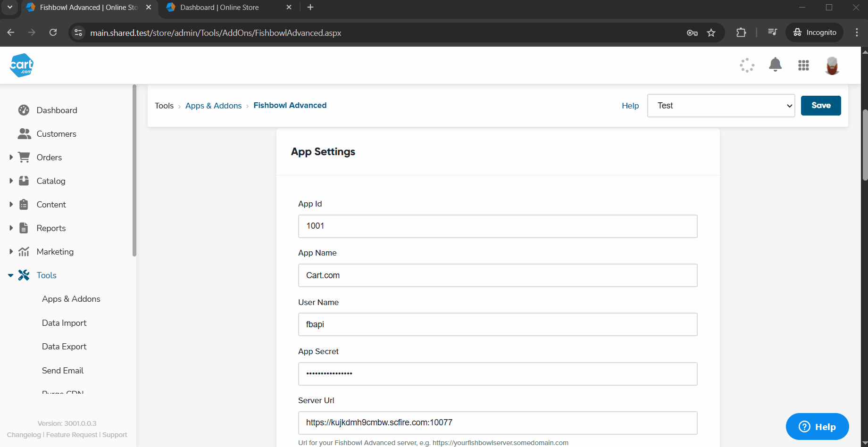The height and width of the screenshot is (447, 868).
Task: Open the saved passwords key icon
Action: coord(692,33)
